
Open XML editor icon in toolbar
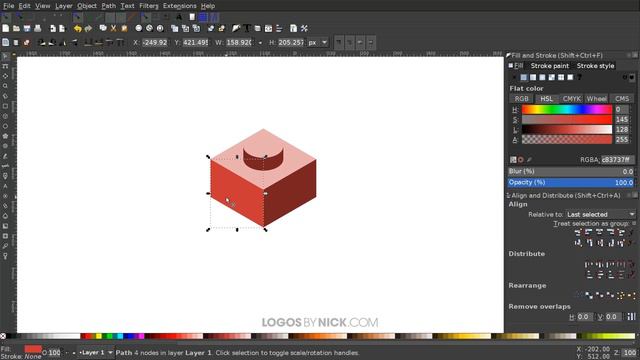[268, 28]
